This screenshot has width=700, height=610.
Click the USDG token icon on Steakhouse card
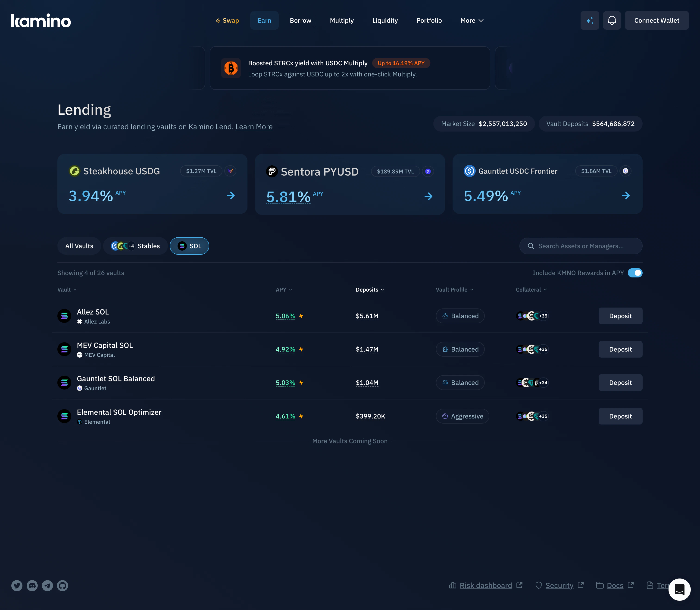point(75,171)
